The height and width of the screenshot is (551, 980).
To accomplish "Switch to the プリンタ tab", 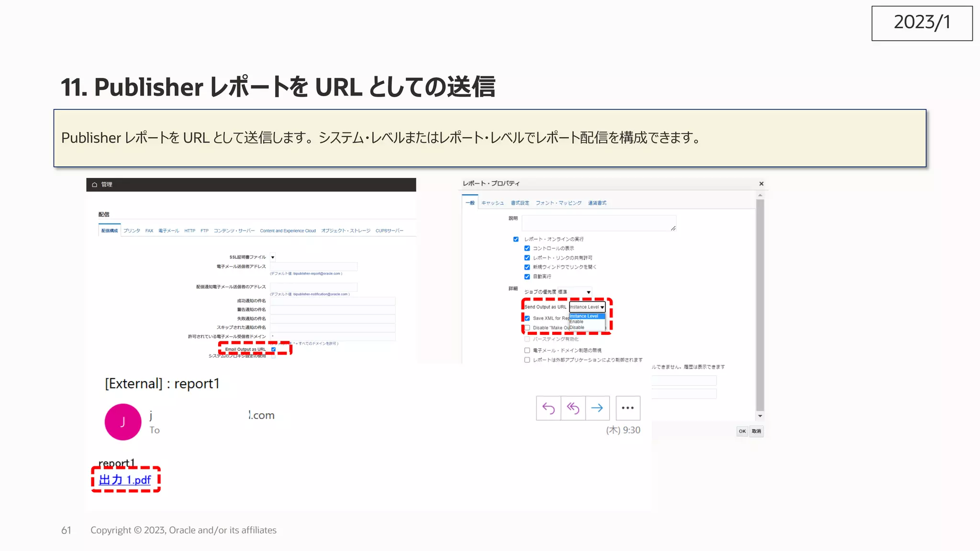I will click(x=132, y=231).
